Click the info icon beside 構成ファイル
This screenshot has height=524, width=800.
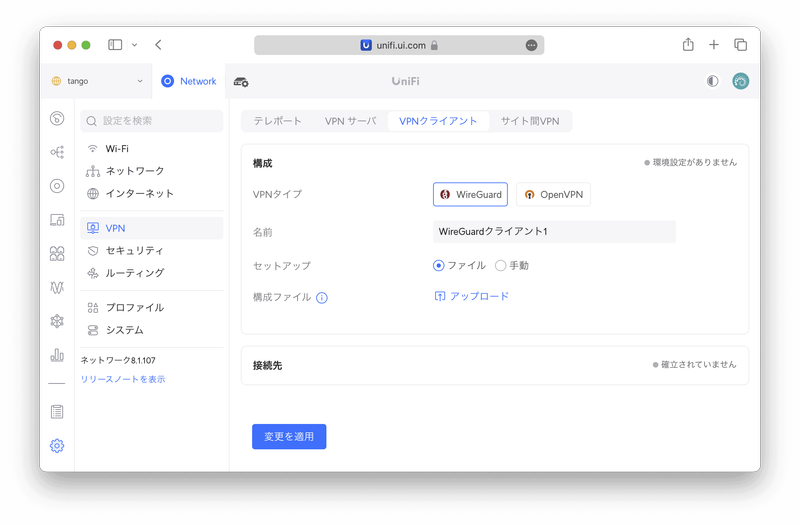[322, 297]
